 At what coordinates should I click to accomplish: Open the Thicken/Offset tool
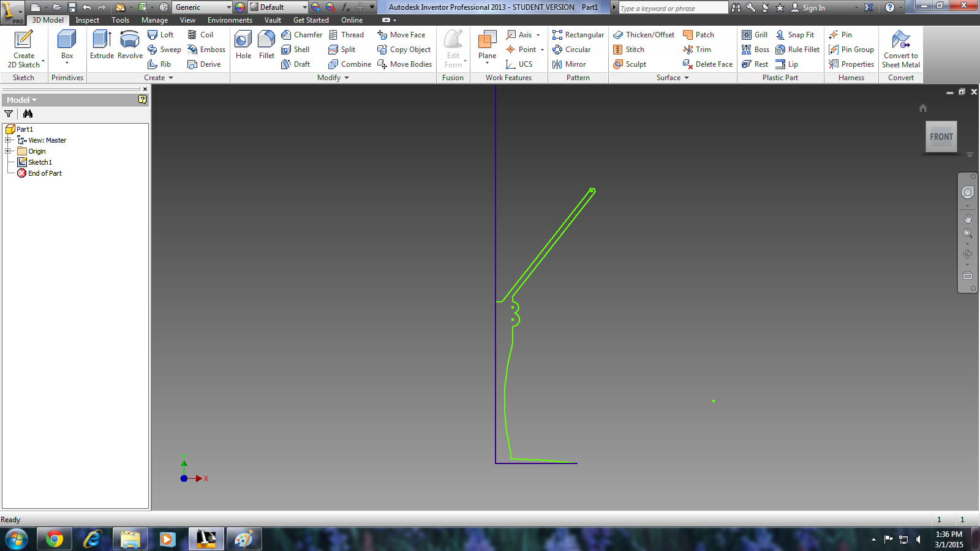(644, 35)
